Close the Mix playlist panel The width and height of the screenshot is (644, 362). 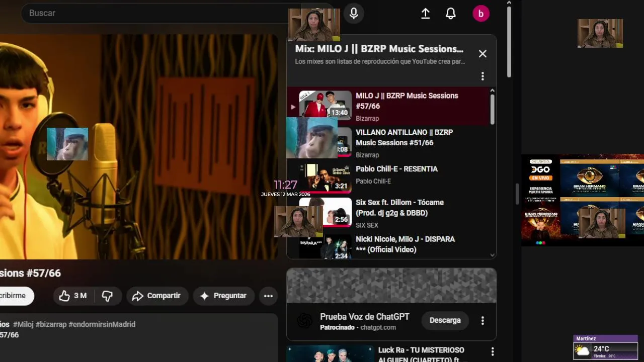482,54
